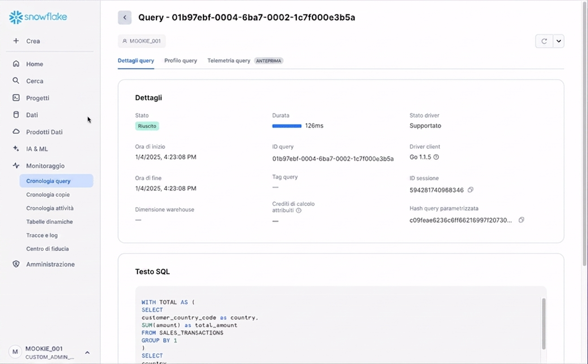This screenshot has width=588, height=364.
Task: Open Prodotti Dati
Action: click(x=44, y=132)
